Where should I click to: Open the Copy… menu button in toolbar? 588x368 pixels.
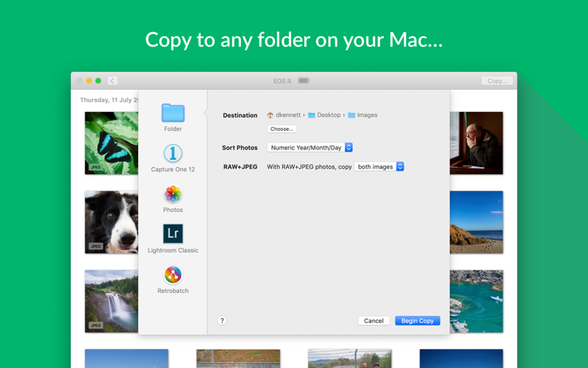(497, 81)
